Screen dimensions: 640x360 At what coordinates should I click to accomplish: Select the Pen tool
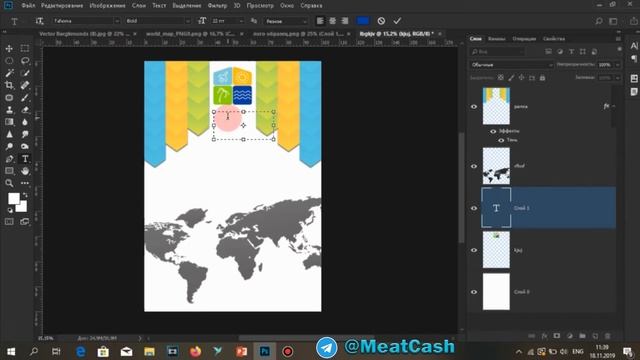[x=9, y=159]
